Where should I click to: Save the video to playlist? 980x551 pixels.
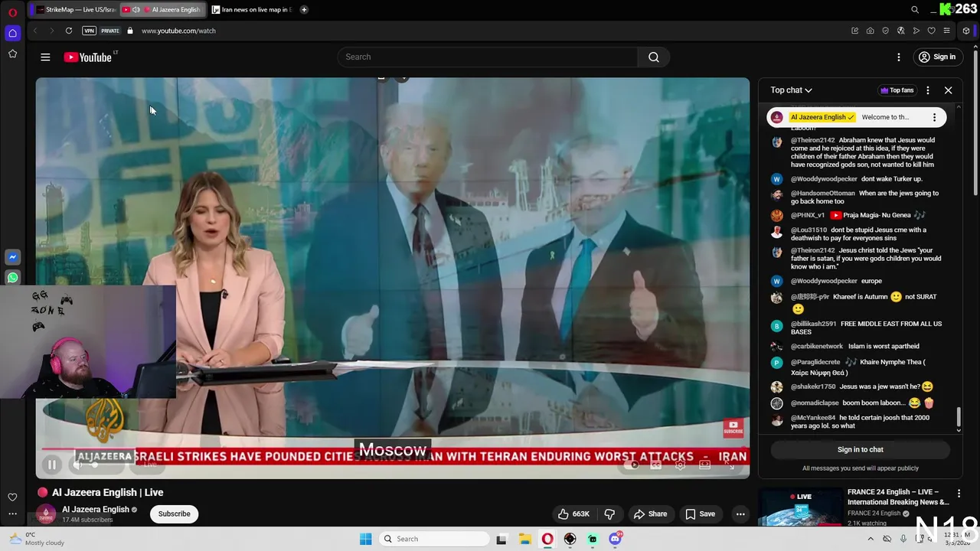[x=700, y=514]
